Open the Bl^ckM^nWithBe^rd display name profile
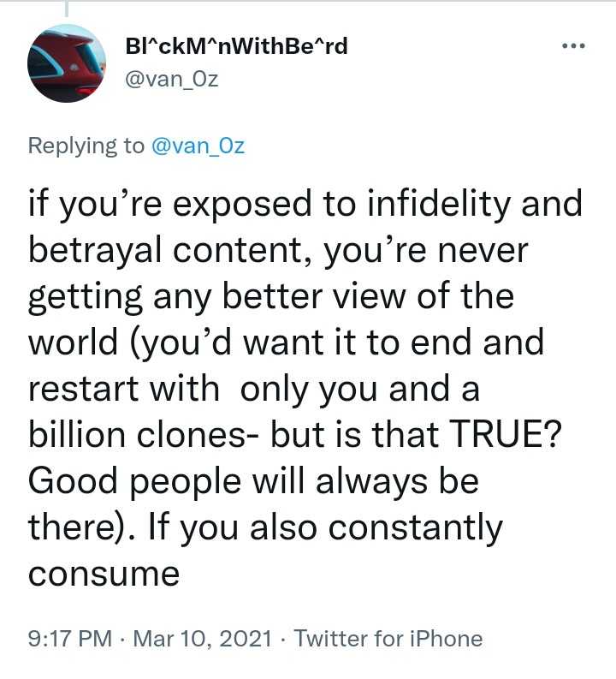Screen dimensions: 616x679 point(236,45)
